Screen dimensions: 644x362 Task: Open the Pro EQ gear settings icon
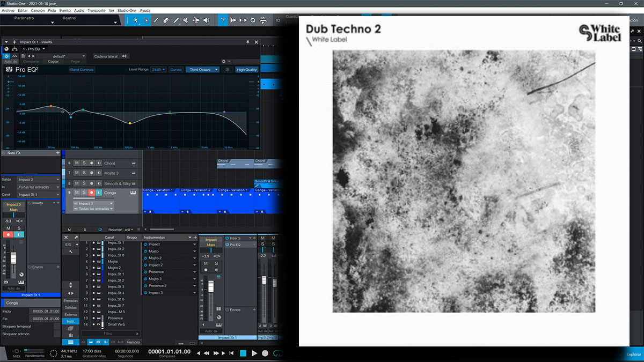[224, 62]
